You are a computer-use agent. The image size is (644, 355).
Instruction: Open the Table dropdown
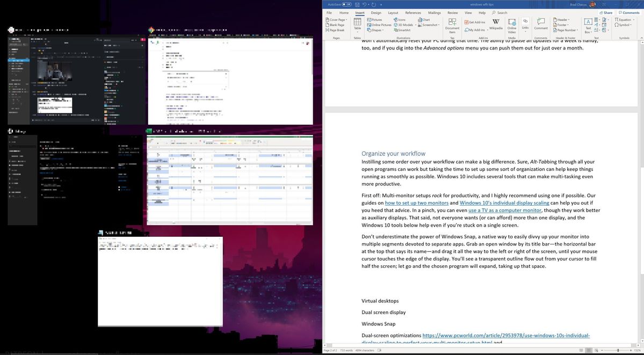click(357, 26)
